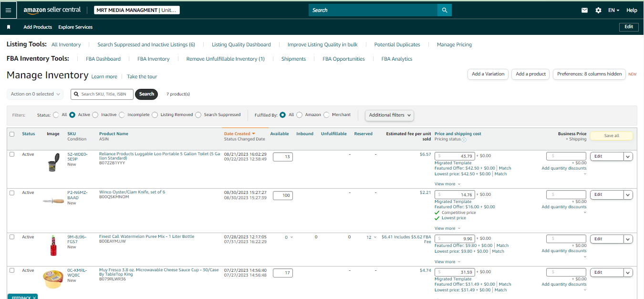Click the Add a product button
The image size is (644, 299).
point(530,74)
